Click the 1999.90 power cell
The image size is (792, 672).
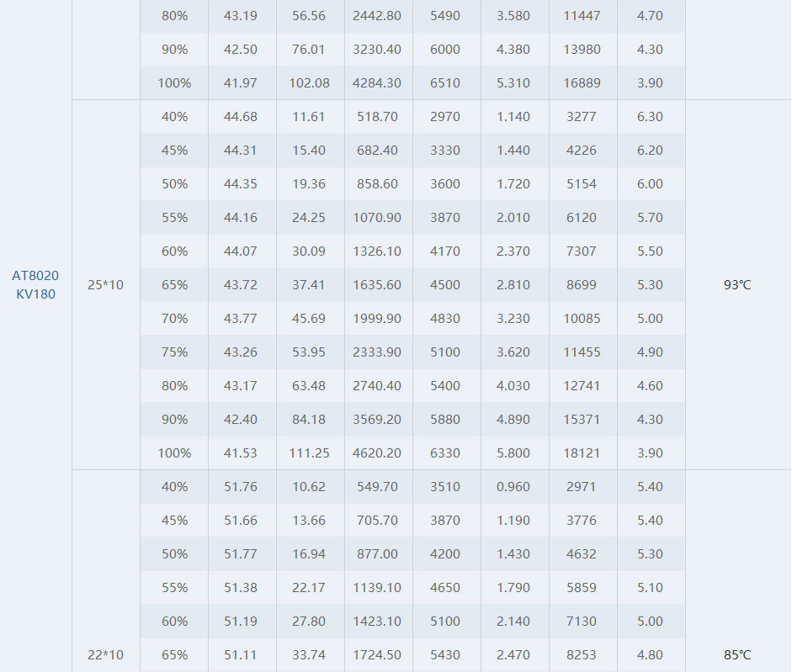pos(377,319)
